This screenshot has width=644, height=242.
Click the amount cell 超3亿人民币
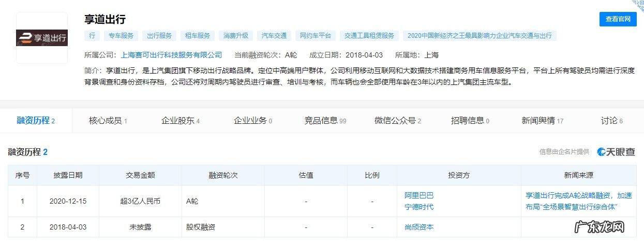140,201
